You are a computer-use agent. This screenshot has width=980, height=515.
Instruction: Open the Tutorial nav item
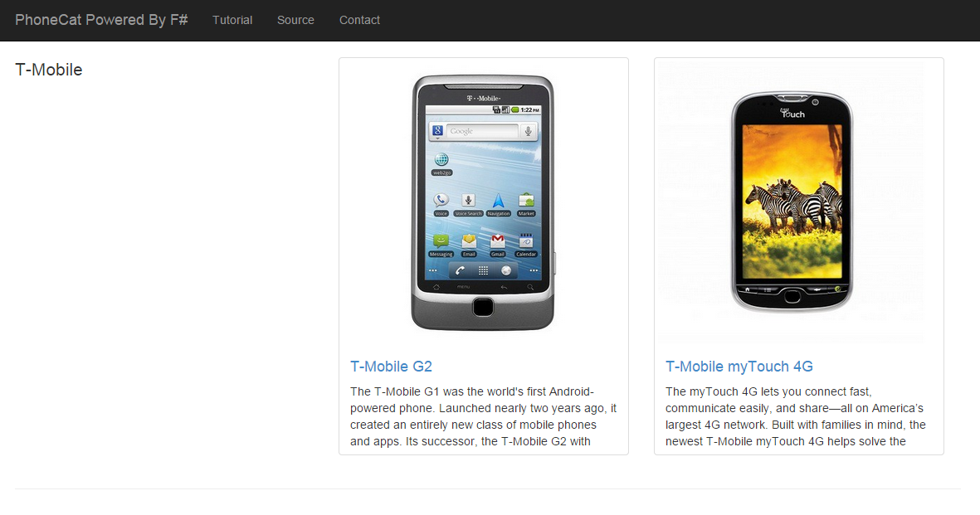tap(232, 20)
